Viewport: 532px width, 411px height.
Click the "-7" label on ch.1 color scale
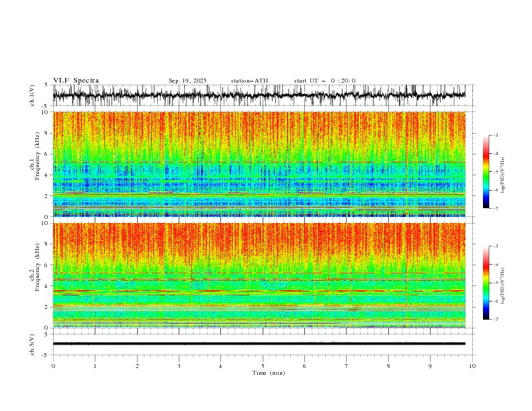coord(495,208)
